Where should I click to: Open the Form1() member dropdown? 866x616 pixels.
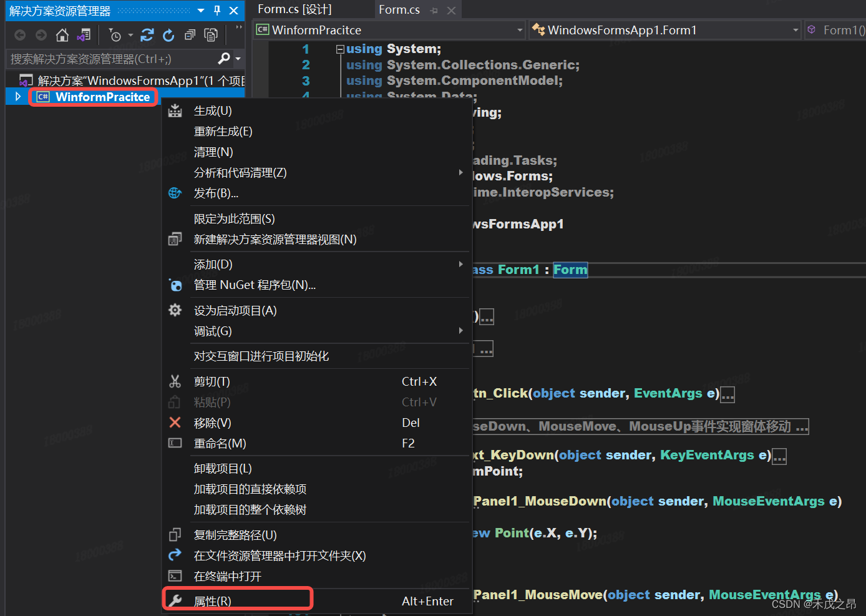pos(835,30)
